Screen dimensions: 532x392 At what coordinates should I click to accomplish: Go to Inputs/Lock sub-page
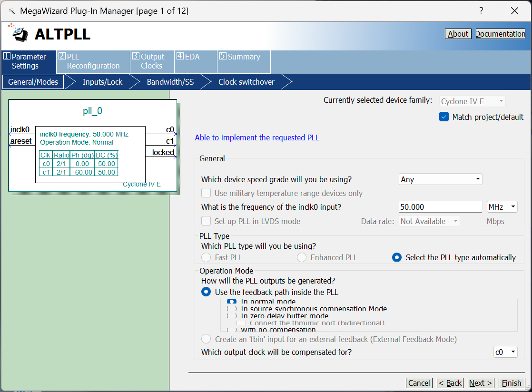102,82
